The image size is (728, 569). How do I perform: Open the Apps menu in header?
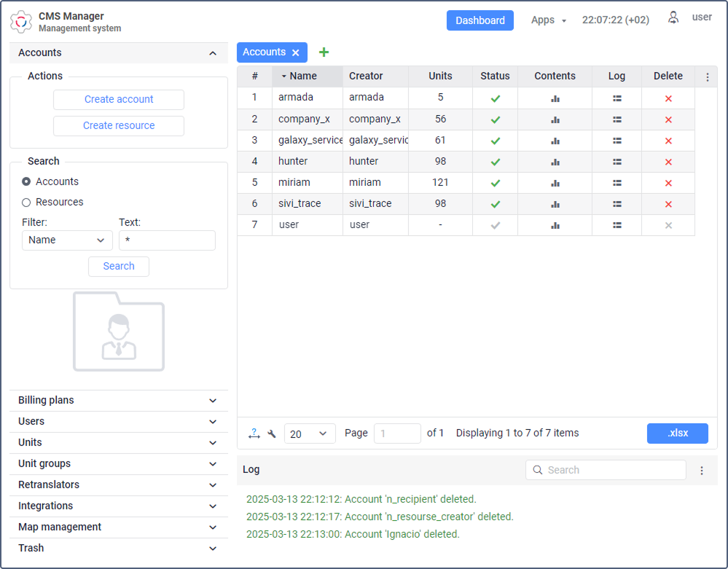(x=548, y=20)
